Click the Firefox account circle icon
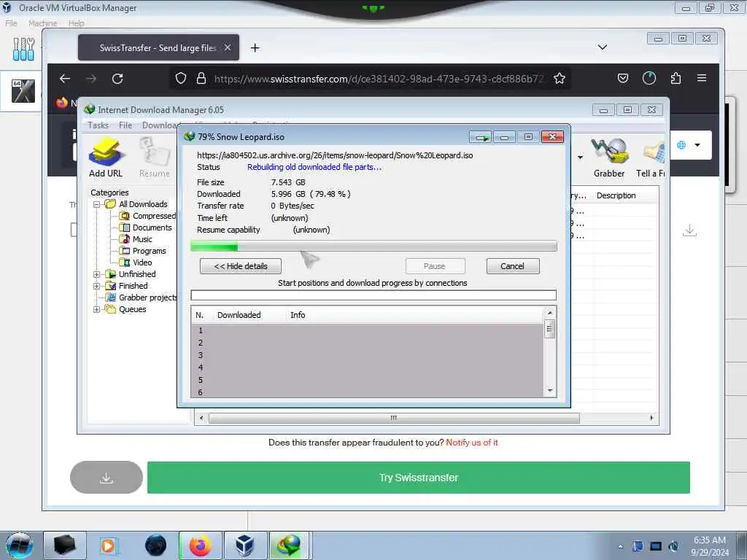Screen dimensions: 747x560 pos(649,78)
